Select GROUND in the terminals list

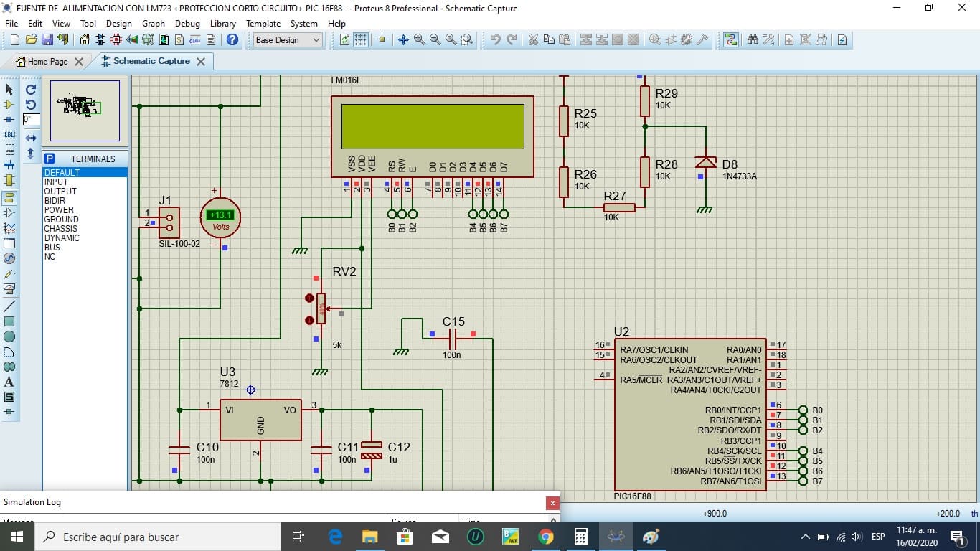click(x=85, y=220)
